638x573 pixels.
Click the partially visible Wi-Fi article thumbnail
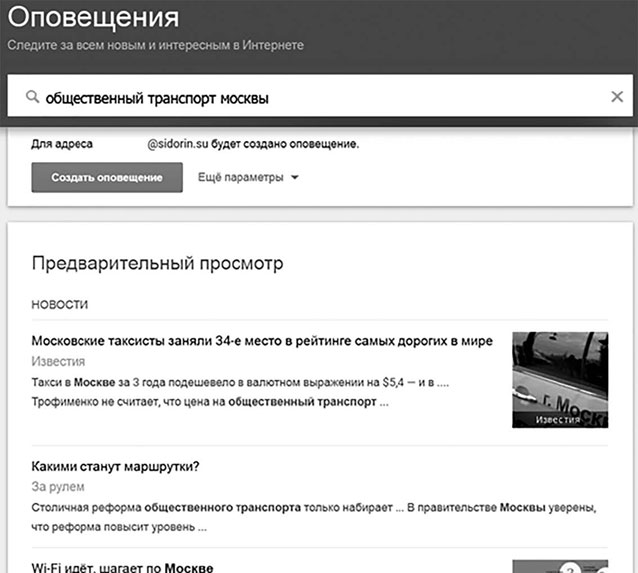(x=559, y=565)
